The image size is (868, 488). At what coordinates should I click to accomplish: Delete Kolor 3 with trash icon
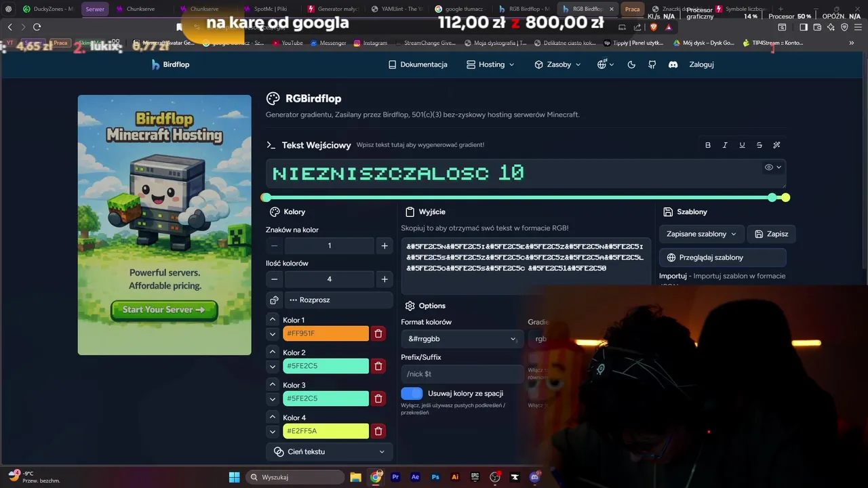pyautogui.click(x=378, y=399)
